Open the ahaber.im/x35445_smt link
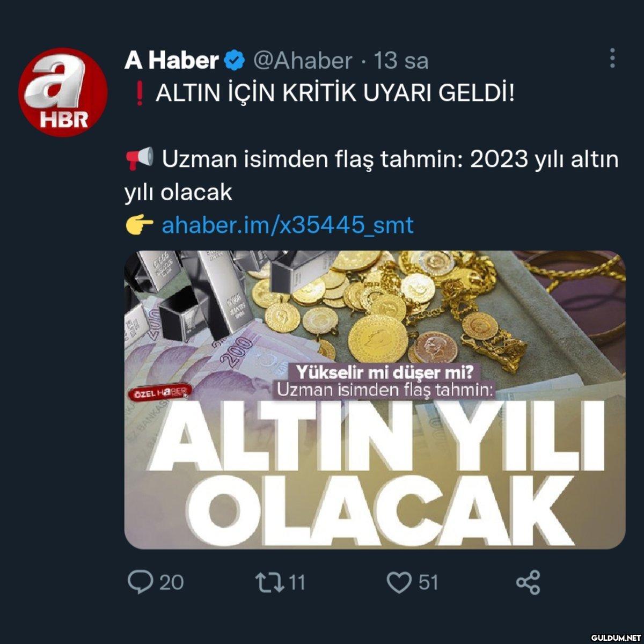The width and height of the screenshot is (644, 644). (288, 225)
